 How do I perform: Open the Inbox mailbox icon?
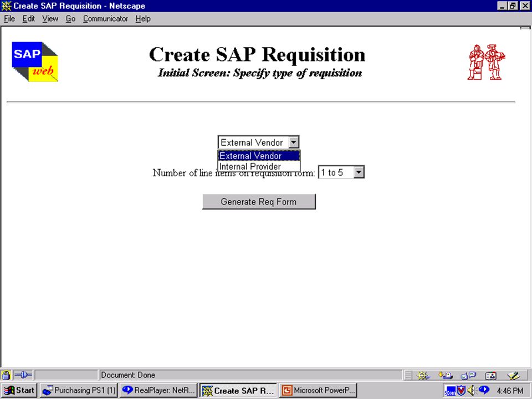pos(445,375)
